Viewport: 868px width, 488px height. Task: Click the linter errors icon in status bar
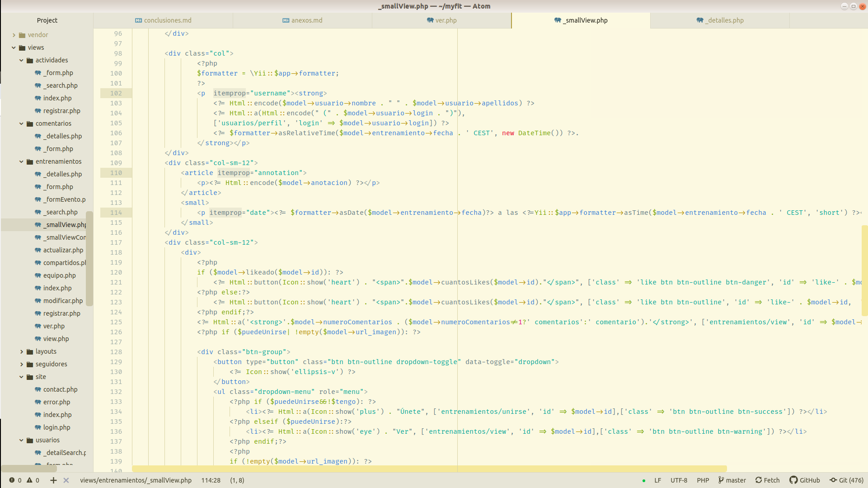coord(12,480)
